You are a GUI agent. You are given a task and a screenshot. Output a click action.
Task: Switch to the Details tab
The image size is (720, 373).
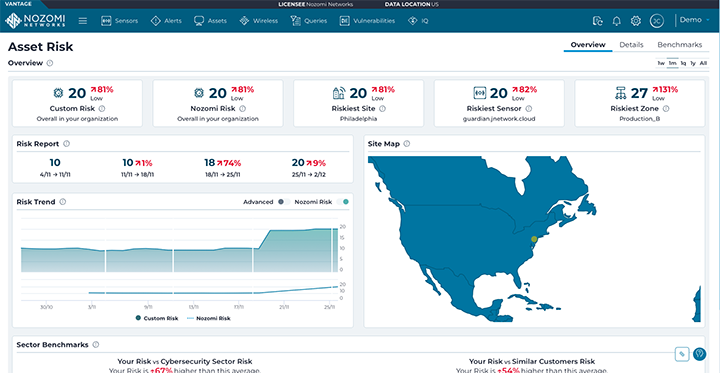pyautogui.click(x=631, y=45)
